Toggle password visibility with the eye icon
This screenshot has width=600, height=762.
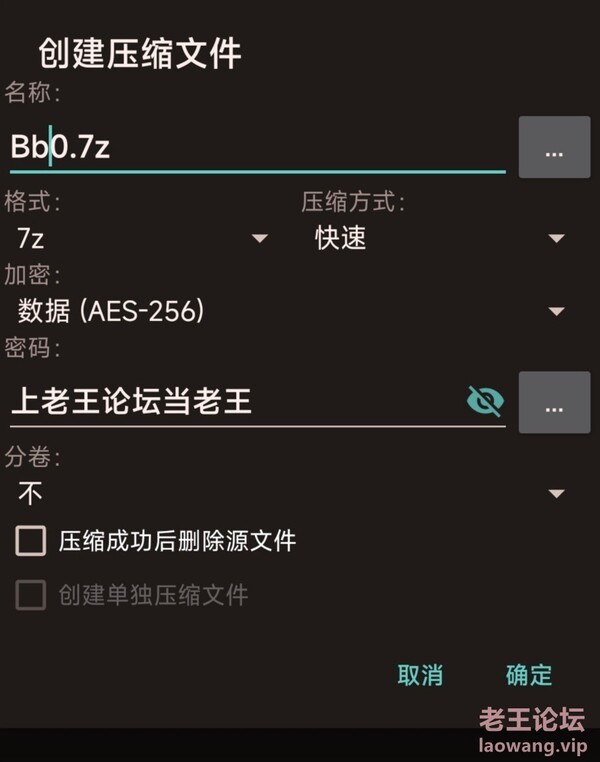point(485,401)
